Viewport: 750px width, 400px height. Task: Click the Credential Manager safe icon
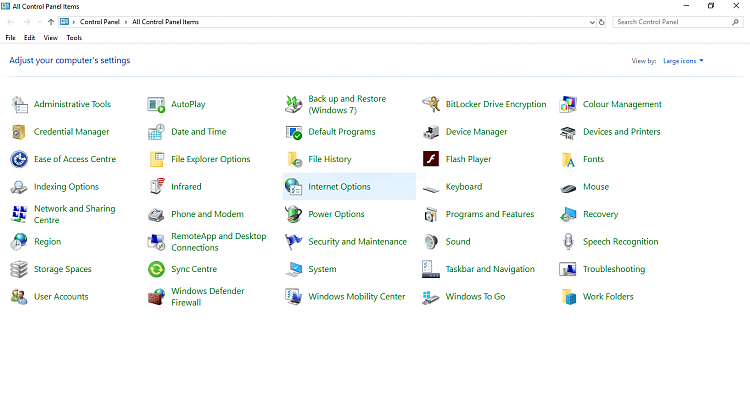(19, 132)
